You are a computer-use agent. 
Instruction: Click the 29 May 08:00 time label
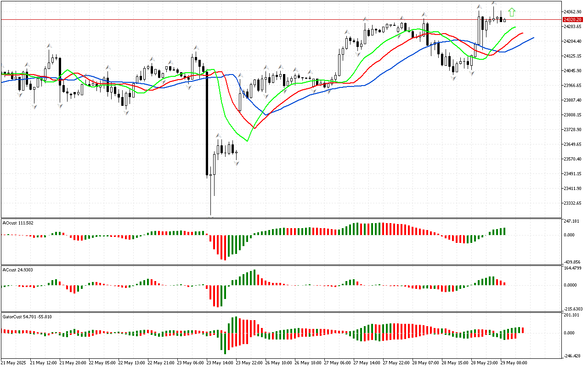tap(514, 363)
